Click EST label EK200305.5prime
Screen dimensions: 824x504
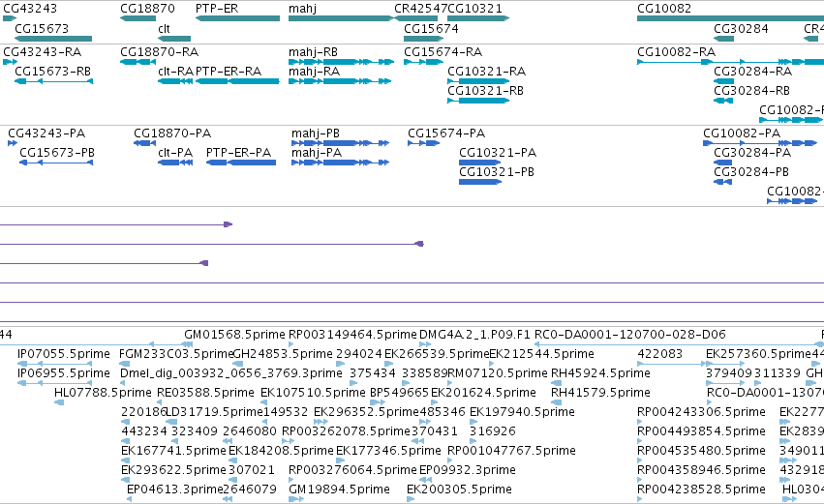(x=459, y=489)
